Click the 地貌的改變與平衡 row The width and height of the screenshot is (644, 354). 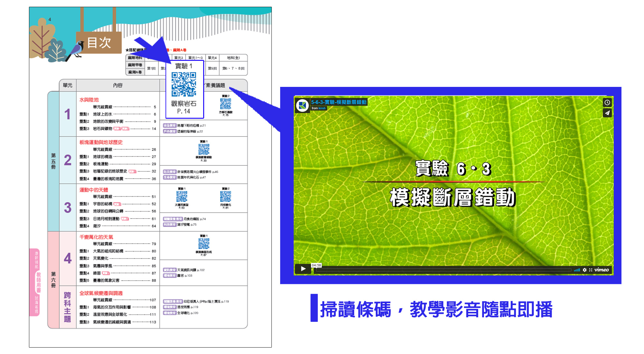pos(118,121)
